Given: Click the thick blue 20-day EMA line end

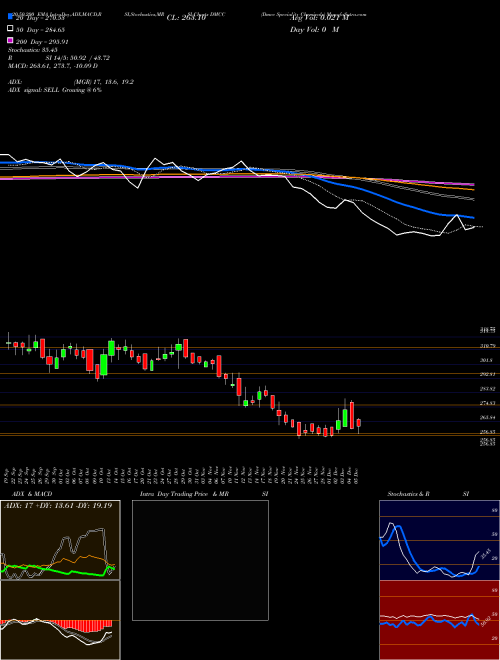Looking at the screenshot, I should point(473,218).
